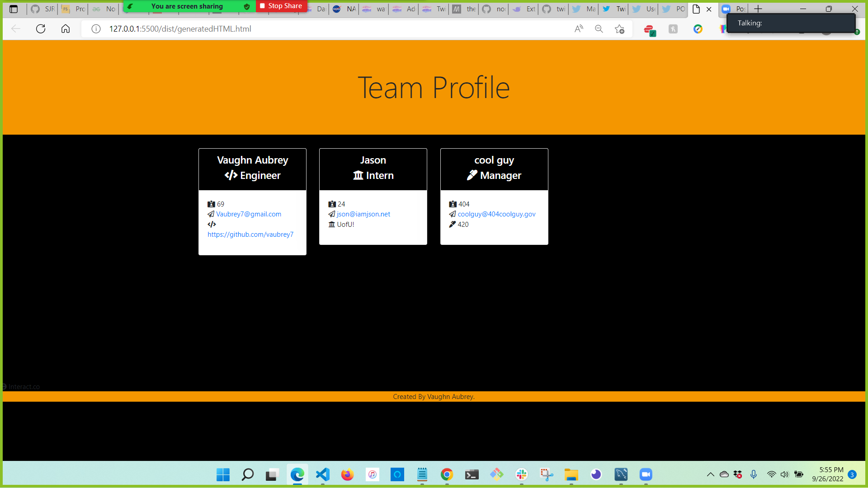Open the terminal app in taskbar
Image resolution: width=868 pixels, height=488 pixels.
click(x=472, y=474)
